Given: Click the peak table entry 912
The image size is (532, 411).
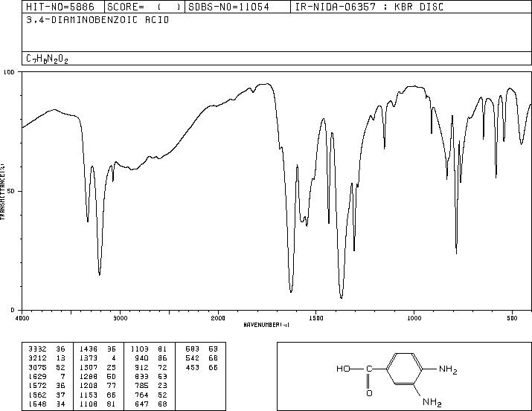Looking at the screenshot, I should point(141,367).
